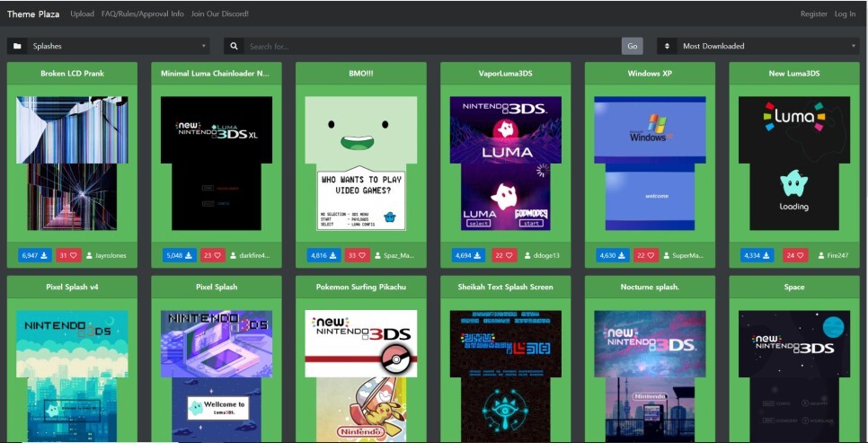This screenshot has height=443, width=868.
Task: Open author ddoge13 profile
Action: (x=542, y=255)
